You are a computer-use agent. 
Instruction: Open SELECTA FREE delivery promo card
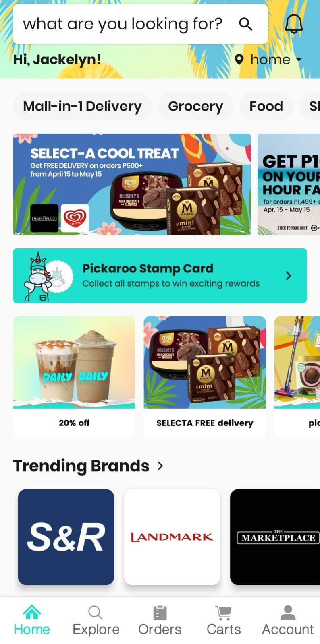tap(205, 377)
